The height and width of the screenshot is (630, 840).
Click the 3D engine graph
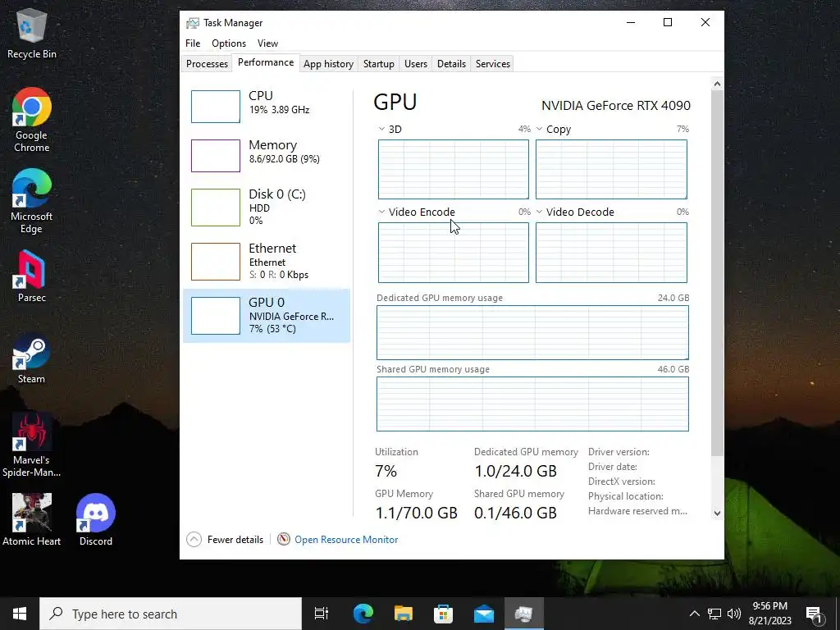[x=453, y=169]
